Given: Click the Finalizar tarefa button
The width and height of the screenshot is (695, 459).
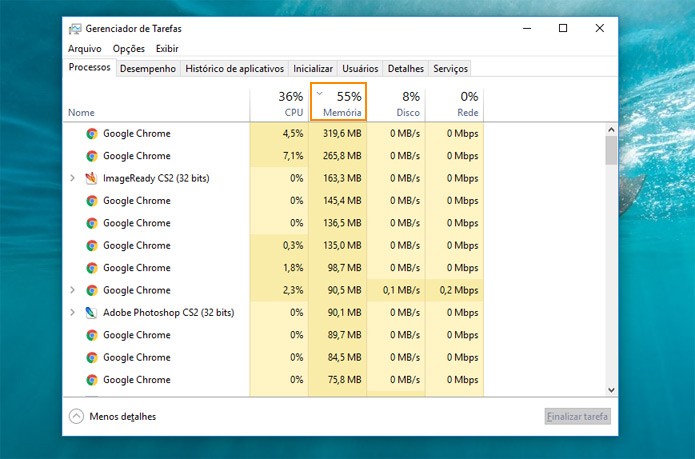Looking at the screenshot, I should point(578,416).
